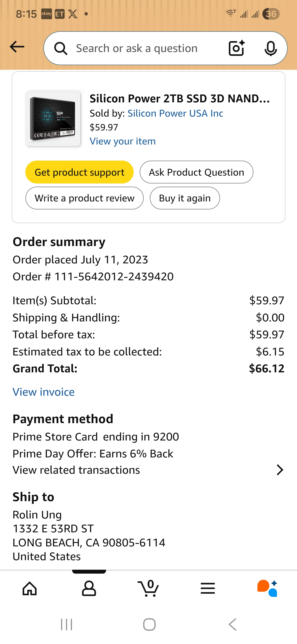Tap the camera lens search icon
297x644 pixels.
pos(236,48)
